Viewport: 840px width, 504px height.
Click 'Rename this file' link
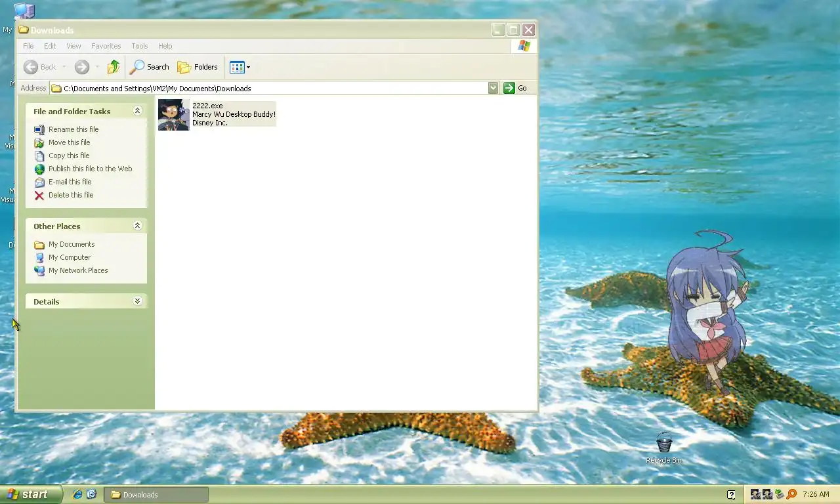73,129
